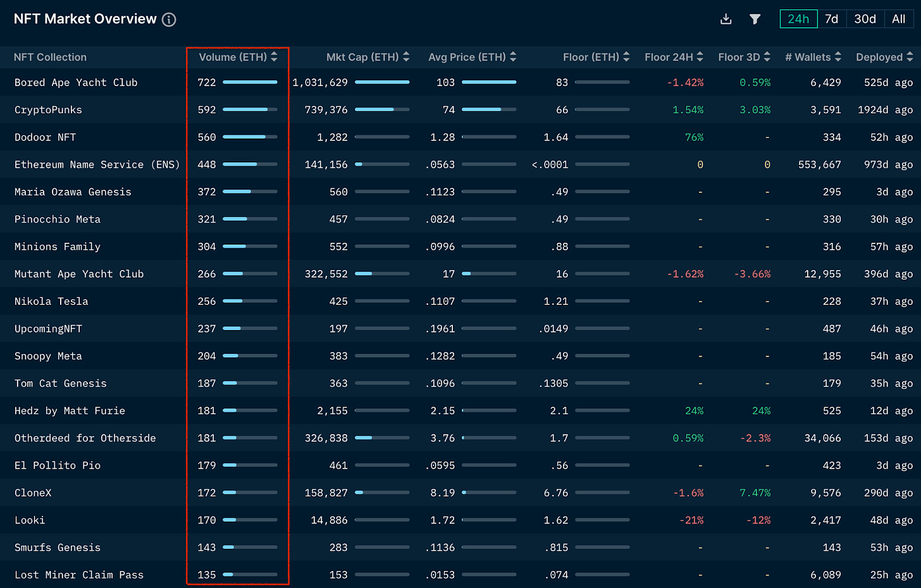921x588 pixels.
Task: Select the Snoopy Meta row name
Action: [48, 356]
